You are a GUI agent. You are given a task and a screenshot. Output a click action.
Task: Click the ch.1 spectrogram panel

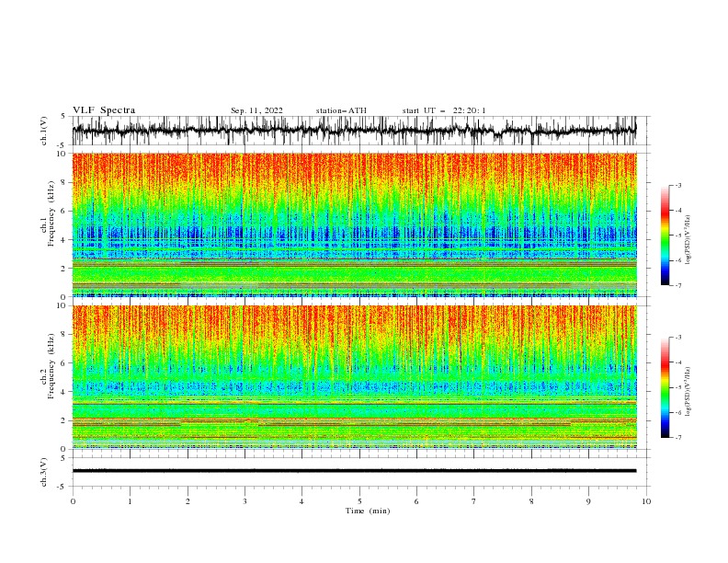[x=354, y=224]
